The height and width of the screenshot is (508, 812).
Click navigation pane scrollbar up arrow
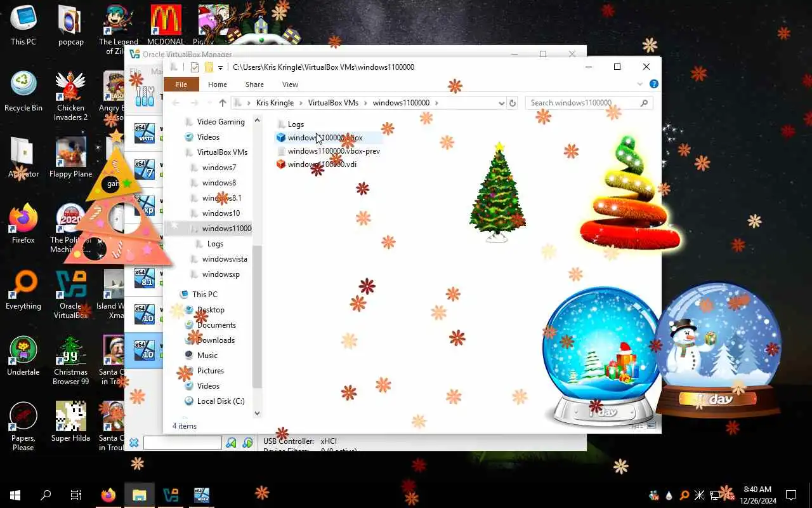pyautogui.click(x=257, y=120)
